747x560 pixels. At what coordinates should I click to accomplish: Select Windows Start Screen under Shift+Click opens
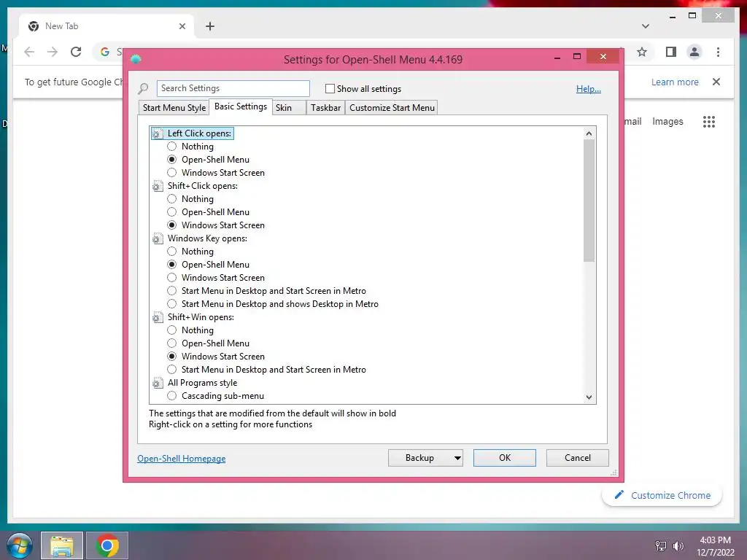(172, 225)
